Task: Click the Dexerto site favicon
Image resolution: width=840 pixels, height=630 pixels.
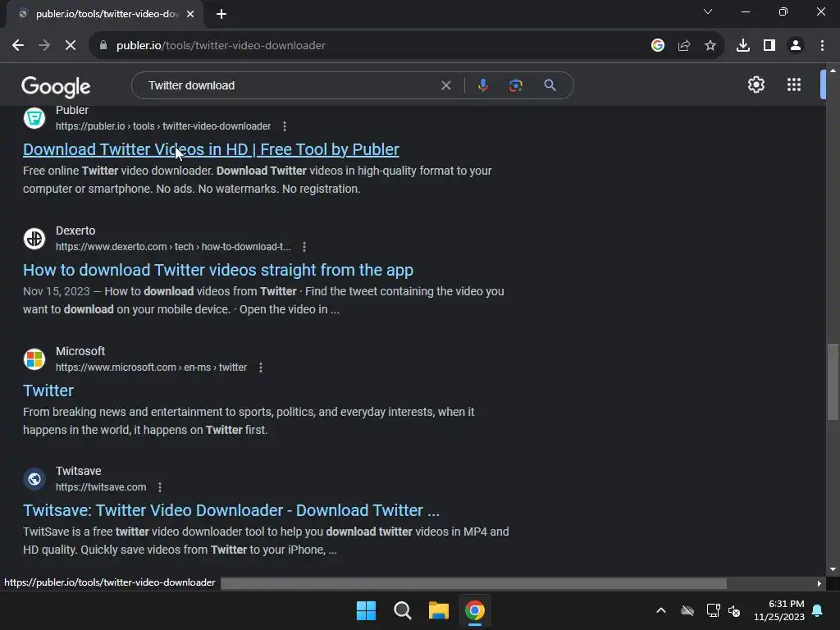Action: pos(34,239)
